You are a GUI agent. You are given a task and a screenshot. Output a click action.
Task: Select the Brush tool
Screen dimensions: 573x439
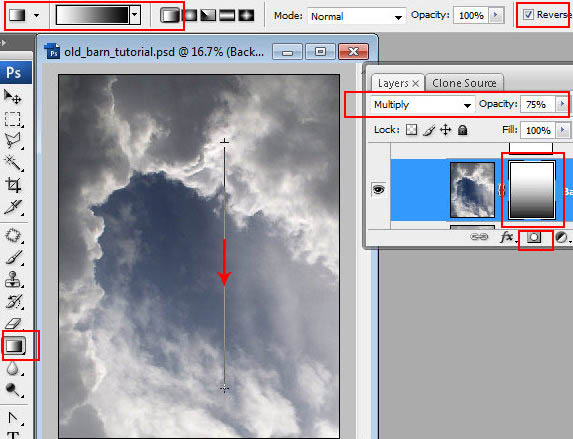pyautogui.click(x=13, y=258)
